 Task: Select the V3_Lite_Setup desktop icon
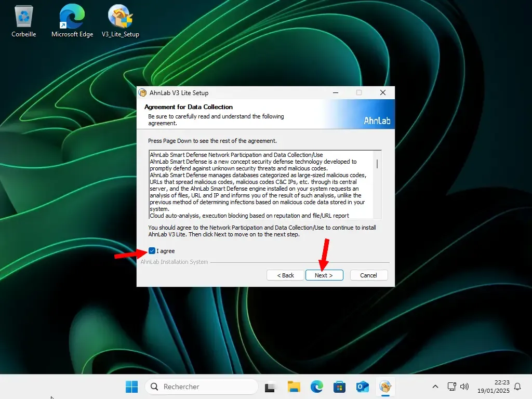coord(121,21)
